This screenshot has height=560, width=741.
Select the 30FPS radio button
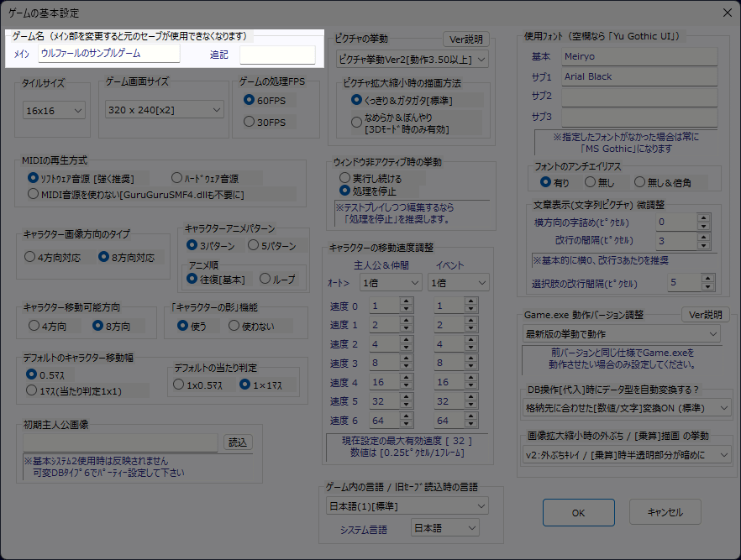click(249, 122)
